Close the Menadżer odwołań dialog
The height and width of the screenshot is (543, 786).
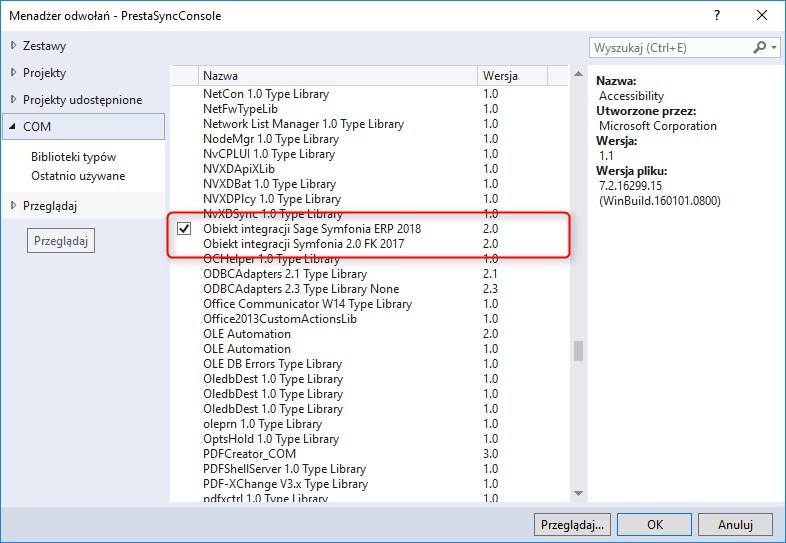(761, 16)
